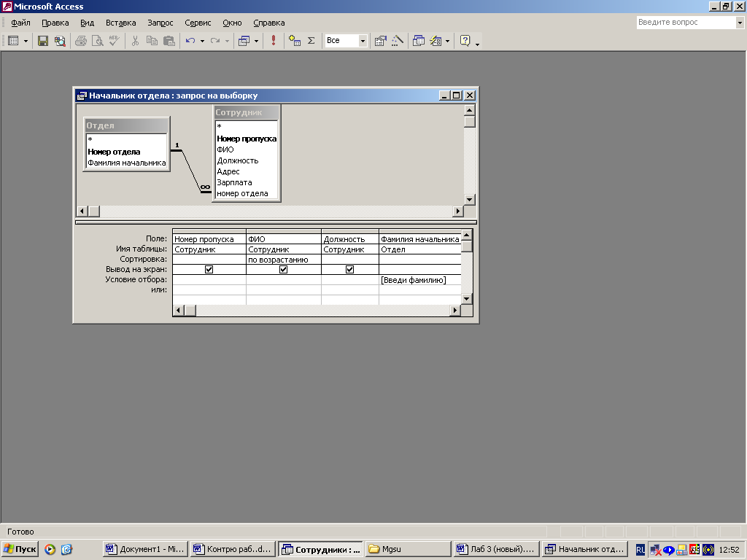The width and height of the screenshot is (747, 560).
Task: Select 'номер отдела' in Сотрудник table
Action: point(242,193)
